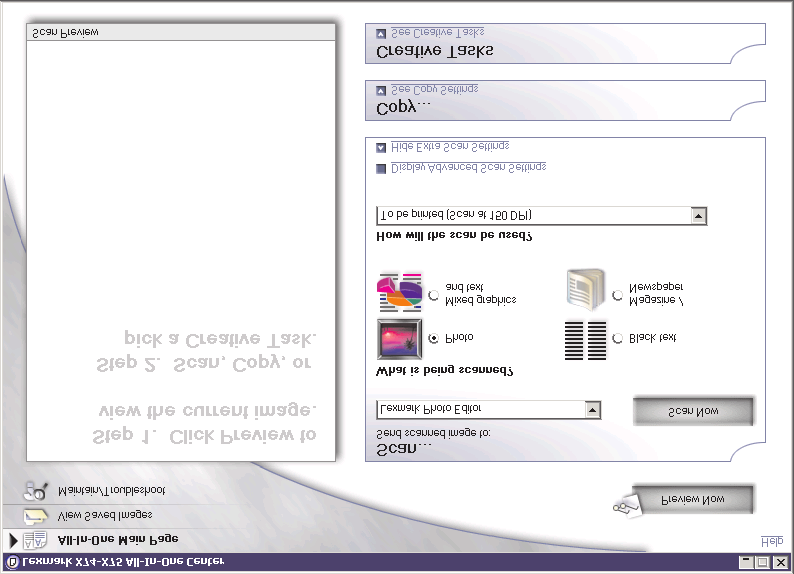Image resolution: width=794 pixels, height=574 pixels.
Task: Click the 'What is being scanned?' label
Action: 445,371
